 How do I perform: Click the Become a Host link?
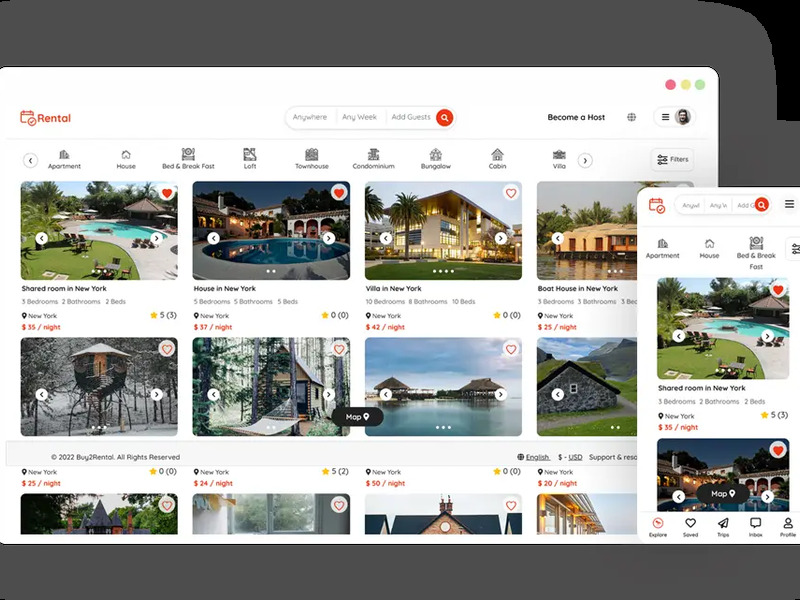pos(576,118)
